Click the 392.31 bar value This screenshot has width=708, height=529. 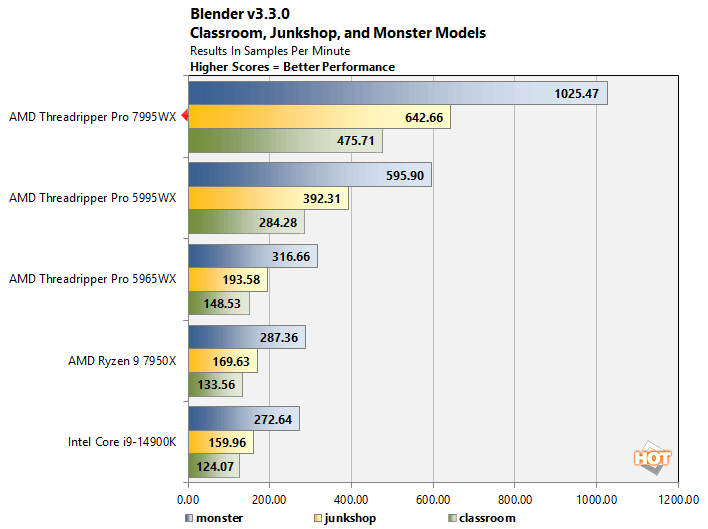[x=321, y=199]
